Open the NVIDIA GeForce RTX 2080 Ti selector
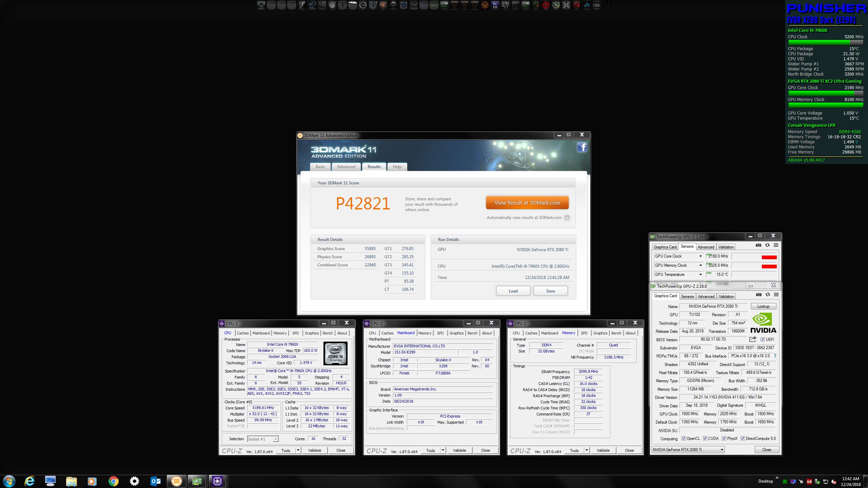The height and width of the screenshot is (488, 868). point(688,450)
